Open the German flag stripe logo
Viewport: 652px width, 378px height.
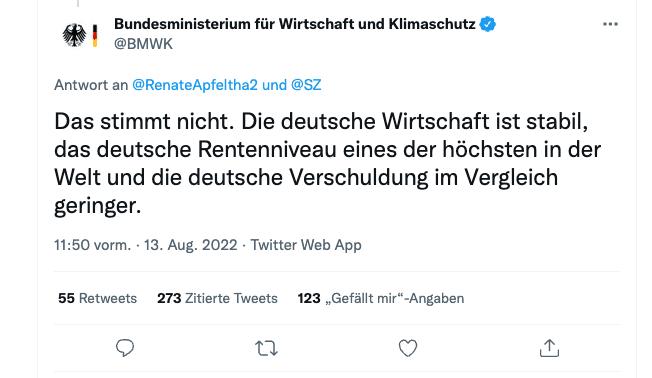pos(95,35)
